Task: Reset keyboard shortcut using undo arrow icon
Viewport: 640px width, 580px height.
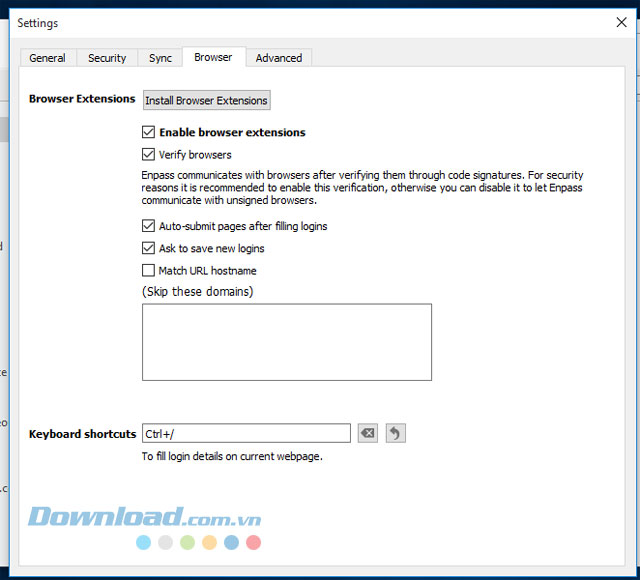Action: pos(395,433)
